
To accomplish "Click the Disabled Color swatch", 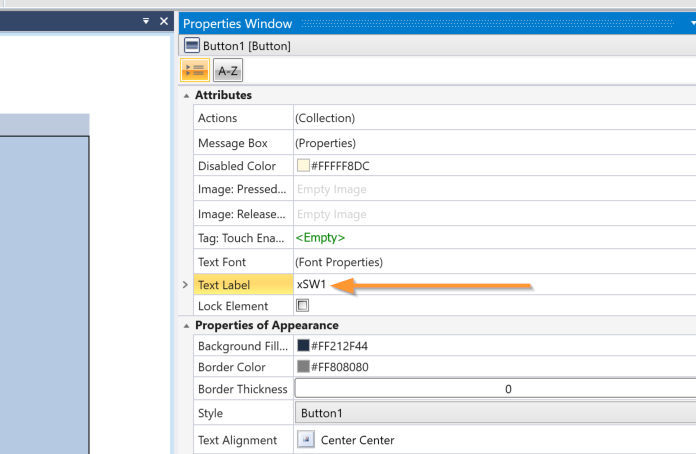I will (x=303, y=166).
